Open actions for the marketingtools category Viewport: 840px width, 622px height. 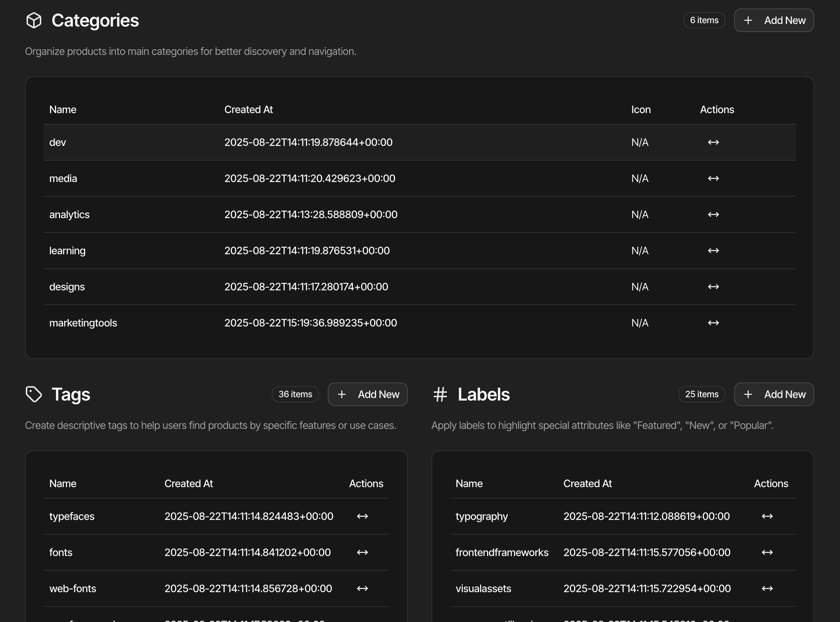pos(713,322)
